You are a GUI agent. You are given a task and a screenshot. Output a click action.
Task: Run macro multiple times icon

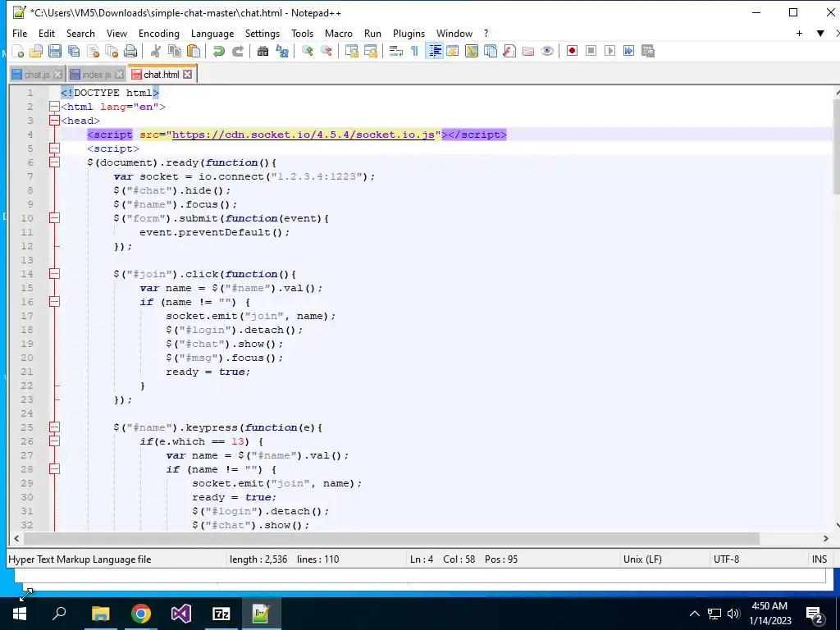click(x=629, y=51)
